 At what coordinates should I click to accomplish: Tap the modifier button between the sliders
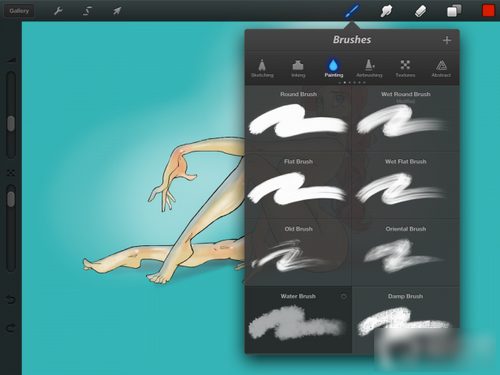click(11, 173)
